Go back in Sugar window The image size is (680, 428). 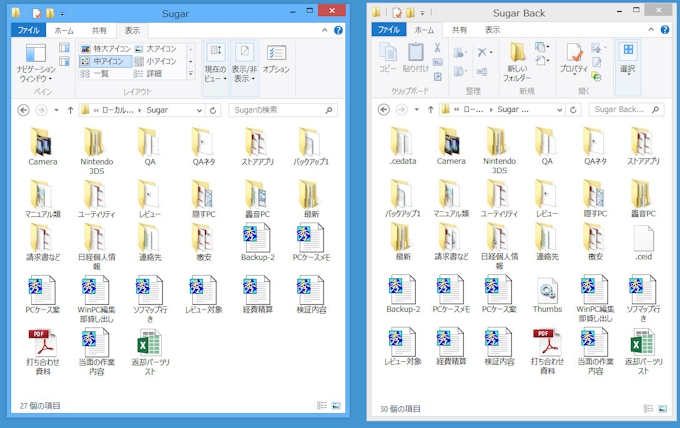click(x=23, y=110)
